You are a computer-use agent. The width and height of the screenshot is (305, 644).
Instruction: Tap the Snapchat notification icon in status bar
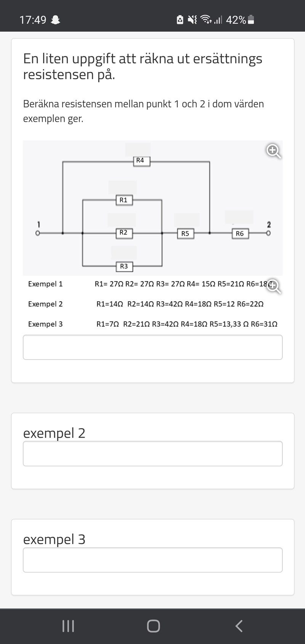(56, 20)
